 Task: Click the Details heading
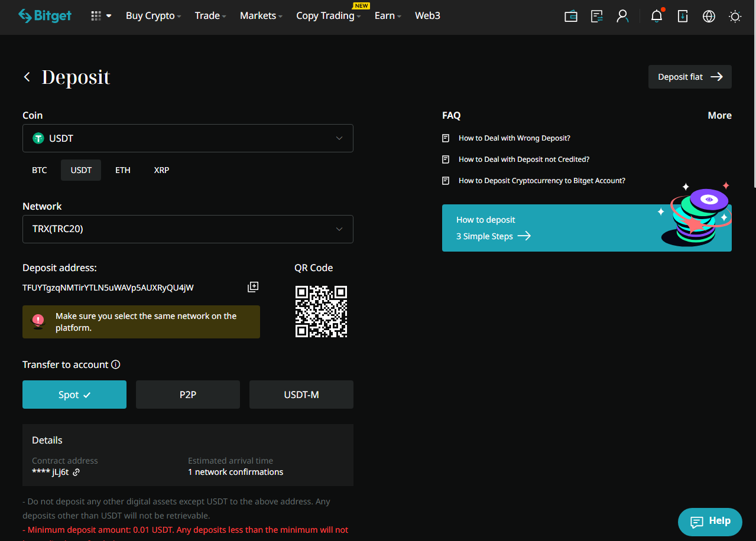tap(47, 440)
